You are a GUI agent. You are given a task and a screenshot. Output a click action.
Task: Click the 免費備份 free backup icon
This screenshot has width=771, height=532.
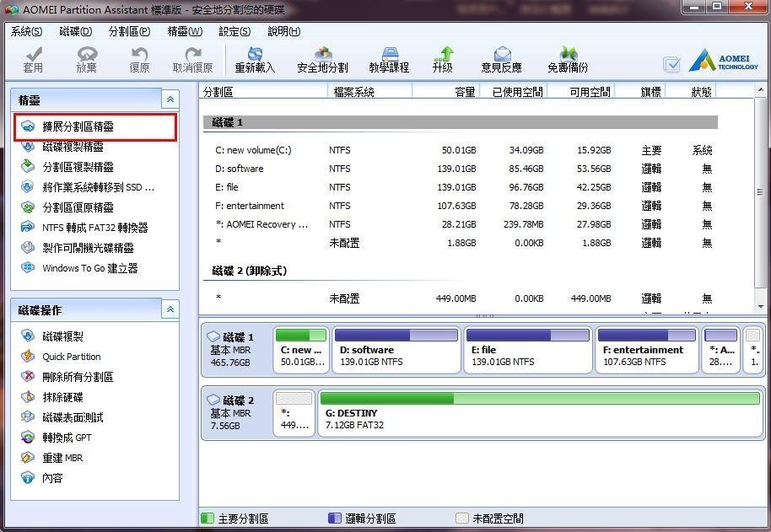point(568,60)
